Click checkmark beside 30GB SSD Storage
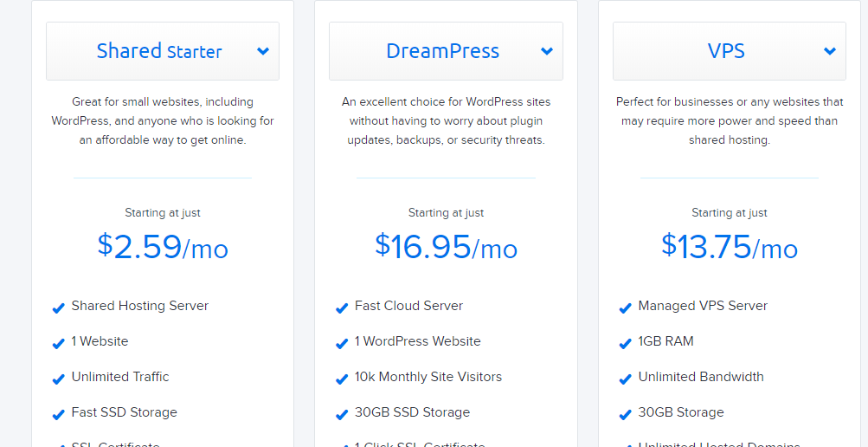The width and height of the screenshot is (868, 447). [x=342, y=414]
